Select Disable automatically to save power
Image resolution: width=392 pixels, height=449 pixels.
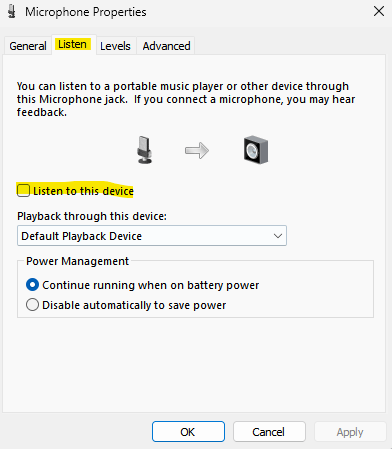point(32,305)
